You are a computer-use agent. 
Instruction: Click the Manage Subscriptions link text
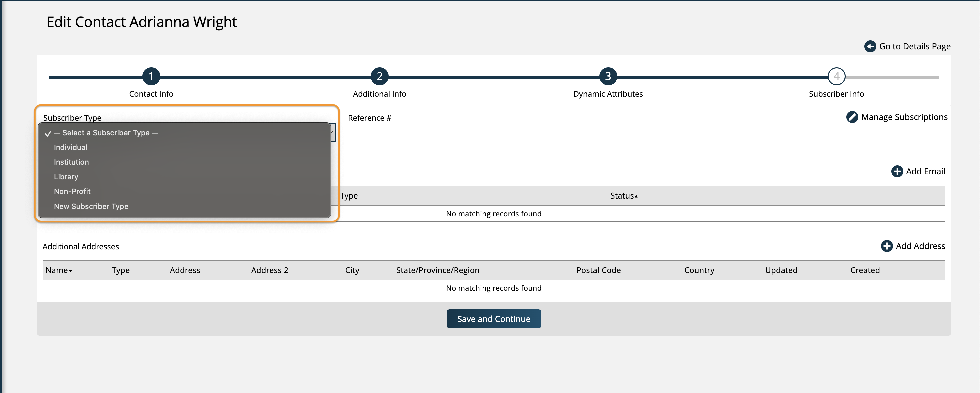pos(904,117)
